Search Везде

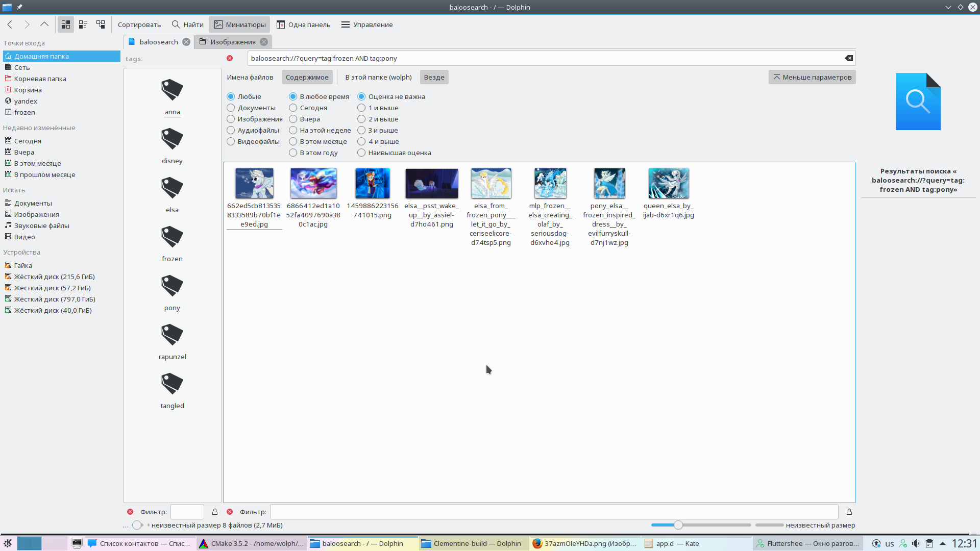tap(434, 77)
